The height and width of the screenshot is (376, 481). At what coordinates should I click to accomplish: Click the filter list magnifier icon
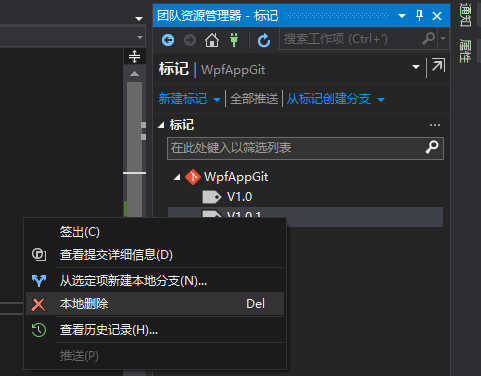432,147
